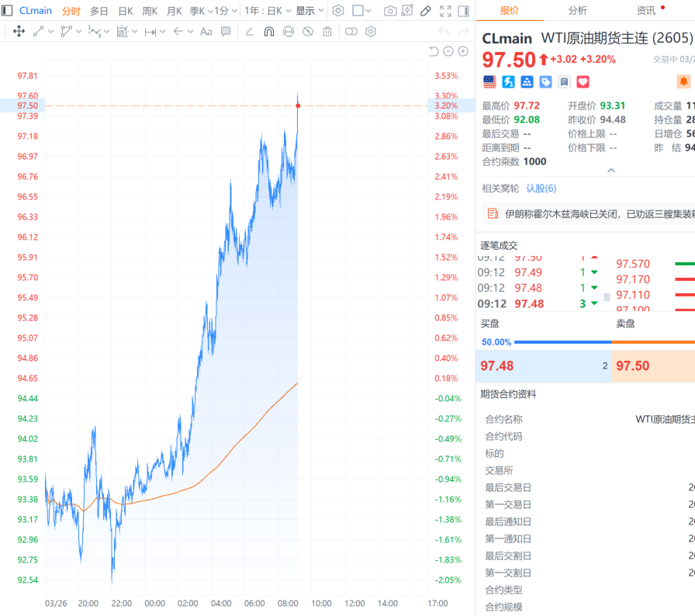This screenshot has height=616, width=695.
Task: Select the text annotation Aa tool
Action: pyautogui.click(x=206, y=32)
